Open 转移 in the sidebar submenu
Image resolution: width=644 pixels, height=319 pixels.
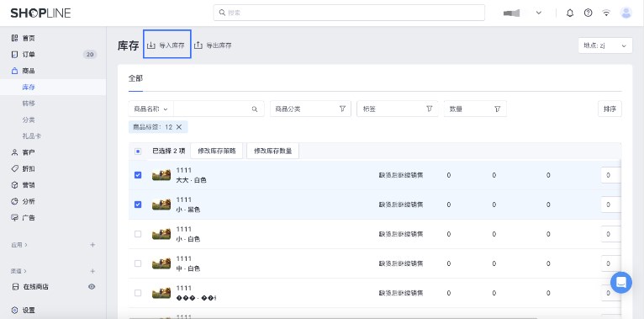click(x=29, y=104)
